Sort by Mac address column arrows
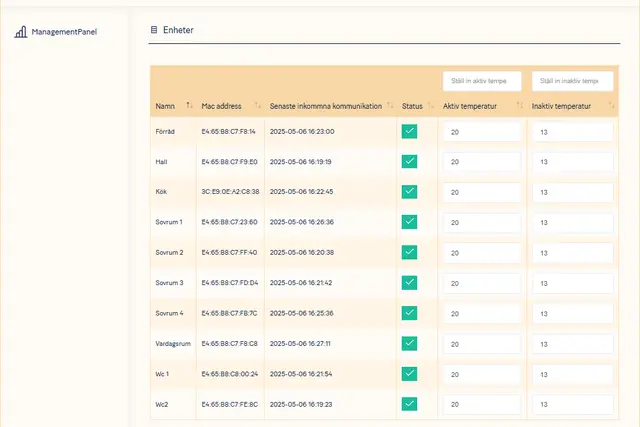The width and height of the screenshot is (640, 427). pos(258,105)
